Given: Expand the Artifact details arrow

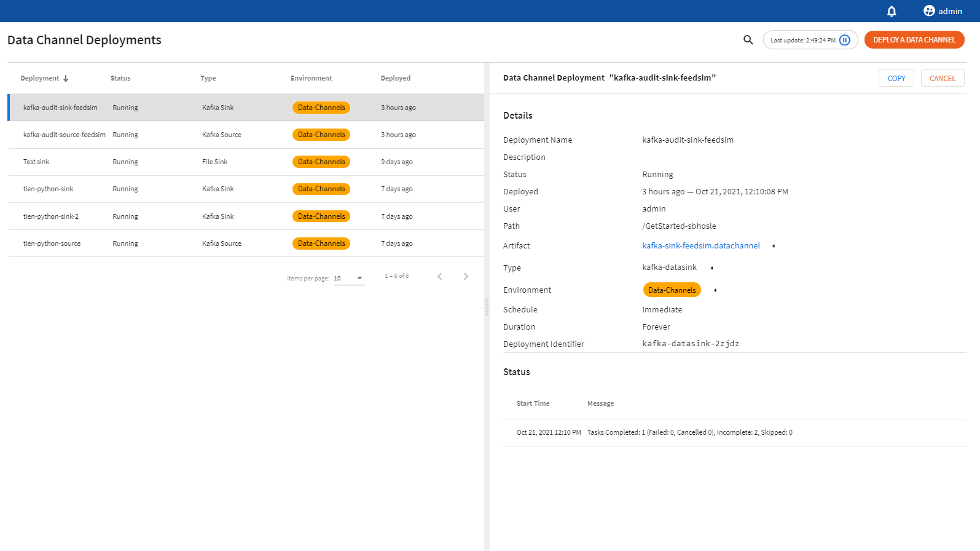Looking at the screenshot, I should (774, 246).
